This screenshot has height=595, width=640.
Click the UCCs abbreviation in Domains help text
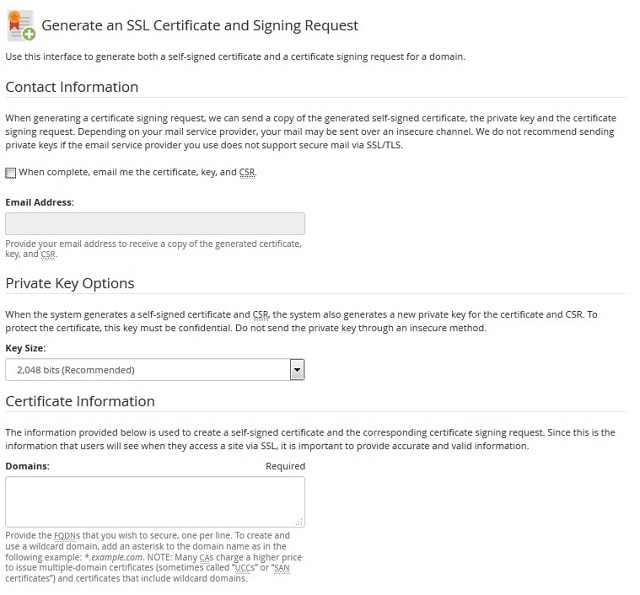coord(245,568)
